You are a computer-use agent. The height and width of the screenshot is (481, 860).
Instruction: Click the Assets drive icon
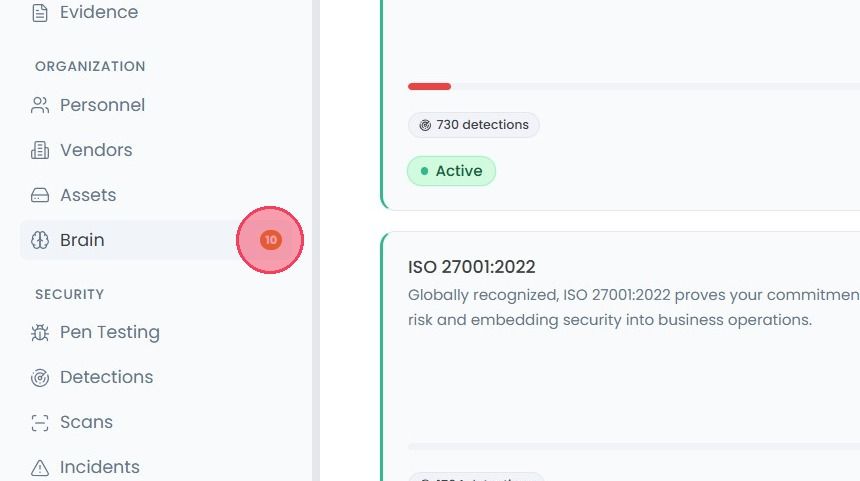point(40,195)
